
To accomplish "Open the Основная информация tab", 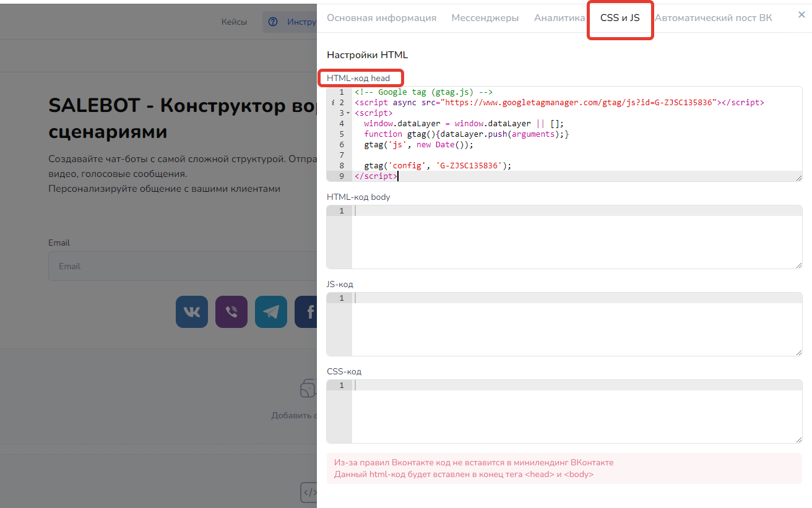I will pyautogui.click(x=381, y=18).
